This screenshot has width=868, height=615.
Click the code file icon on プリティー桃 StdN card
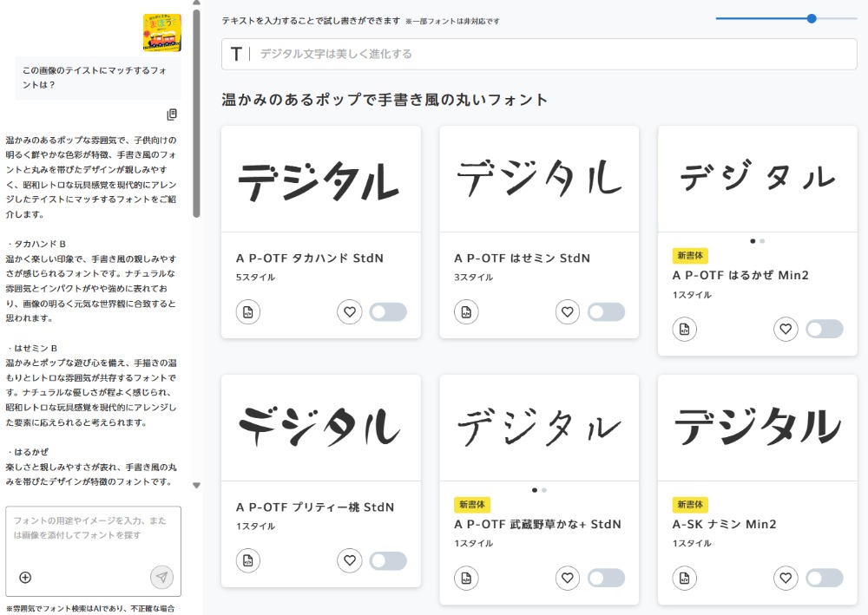click(248, 560)
